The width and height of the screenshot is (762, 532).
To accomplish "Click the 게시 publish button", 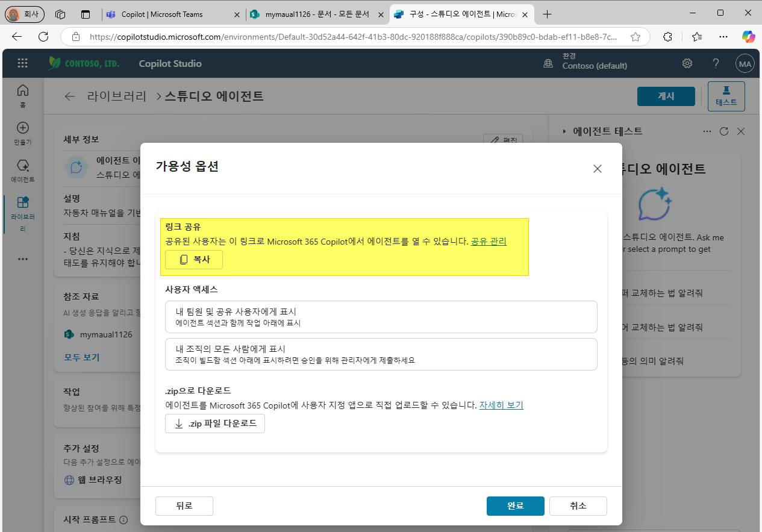I will pos(666,96).
